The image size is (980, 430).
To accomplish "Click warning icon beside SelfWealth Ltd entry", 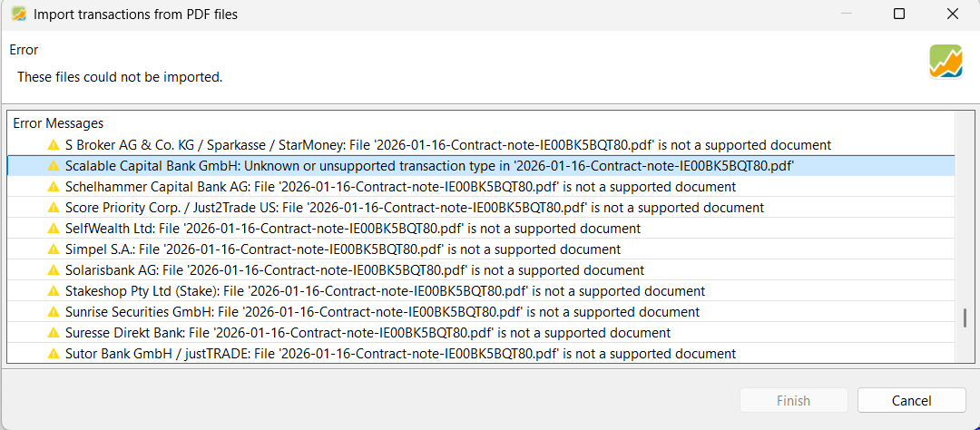I will pyautogui.click(x=54, y=229).
